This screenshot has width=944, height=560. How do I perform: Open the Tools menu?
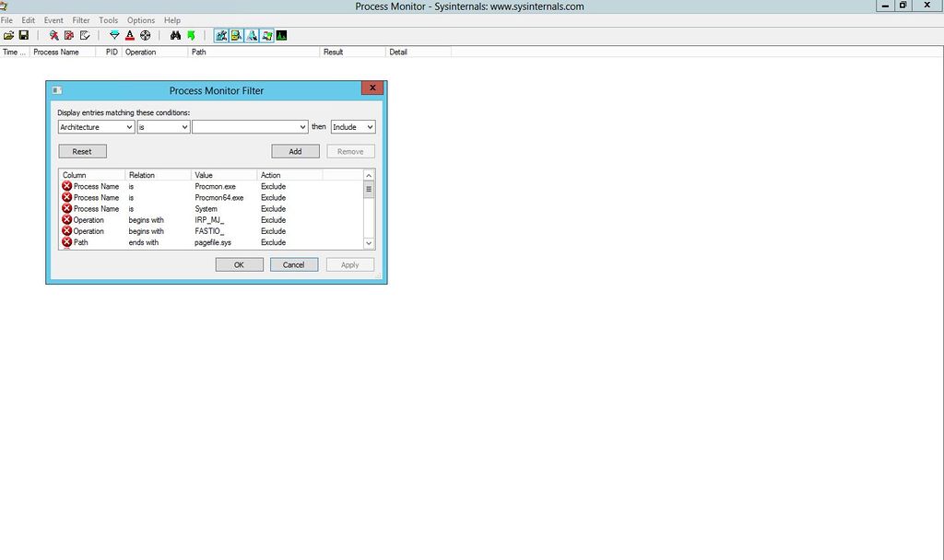pyautogui.click(x=108, y=20)
